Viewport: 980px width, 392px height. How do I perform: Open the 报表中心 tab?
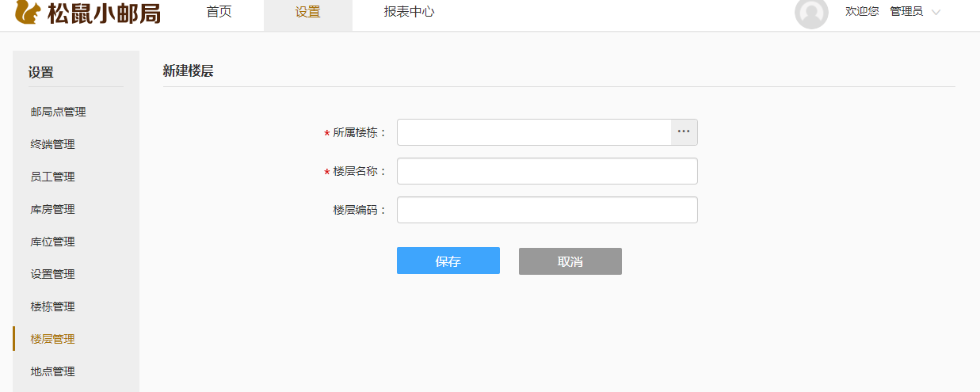pyautogui.click(x=409, y=12)
